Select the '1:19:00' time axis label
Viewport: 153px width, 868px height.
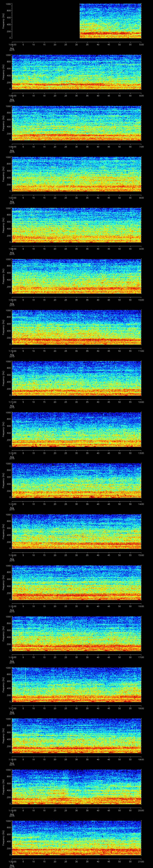coord(12,810)
